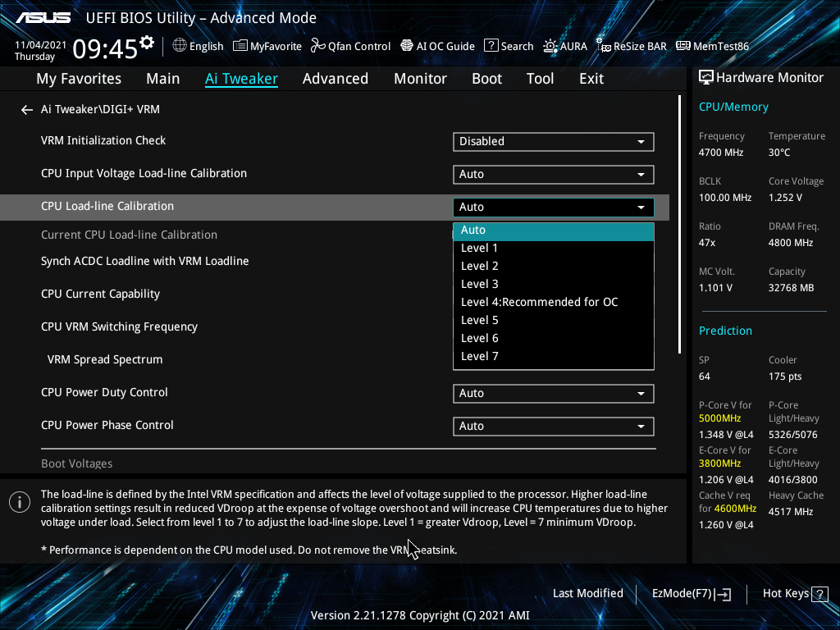The width and height of the screenshot is (840, 630).
Task: Open the settings gear next to the clock
Action: 147,43
